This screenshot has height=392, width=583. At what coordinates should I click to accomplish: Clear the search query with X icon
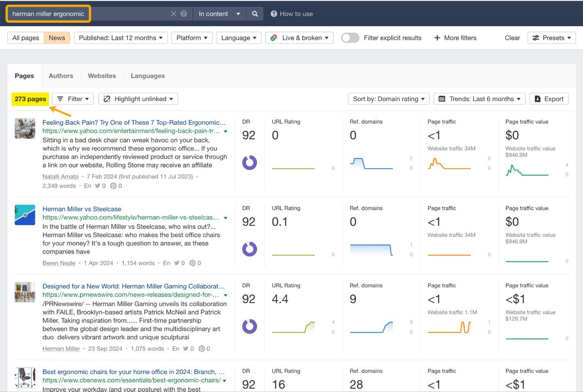(173, 14)
